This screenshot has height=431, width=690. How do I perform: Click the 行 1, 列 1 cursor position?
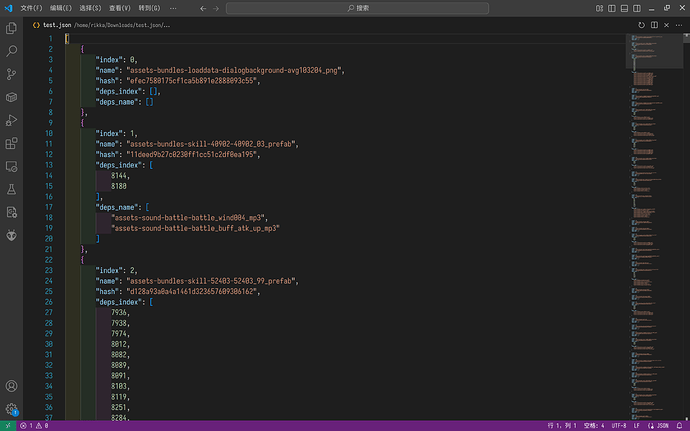pos(562,426)
